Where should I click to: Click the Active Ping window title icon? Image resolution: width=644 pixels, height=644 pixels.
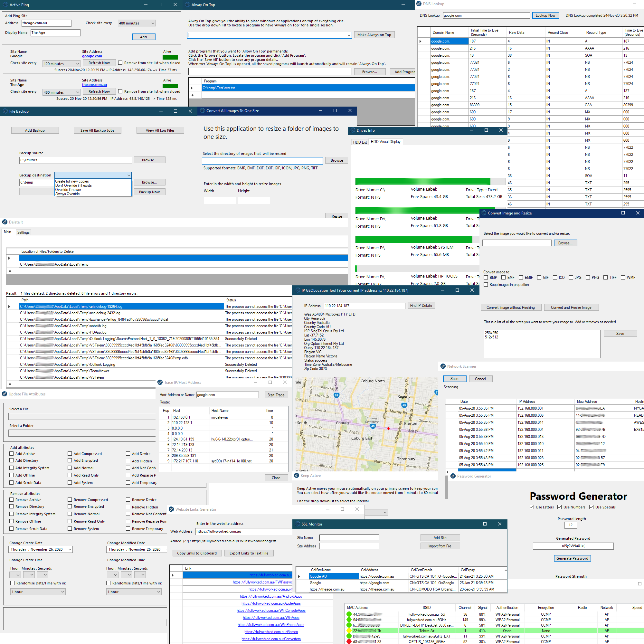coord(5,5)
